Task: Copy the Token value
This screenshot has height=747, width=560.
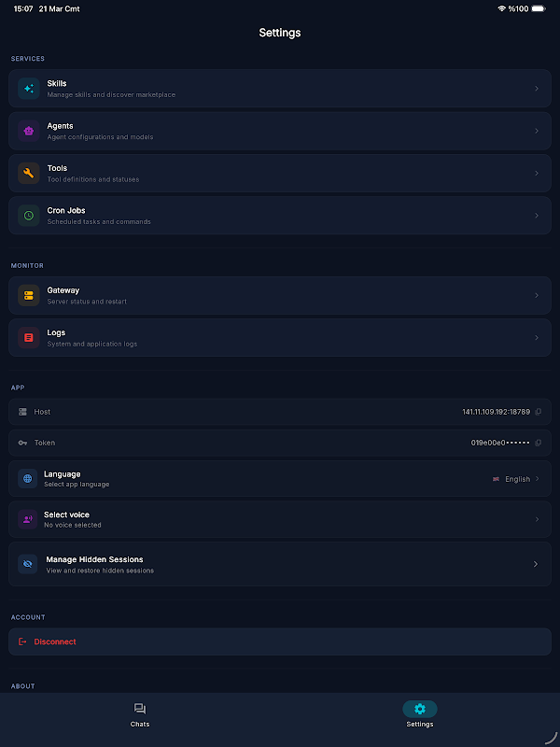Action: click(539, 443)
